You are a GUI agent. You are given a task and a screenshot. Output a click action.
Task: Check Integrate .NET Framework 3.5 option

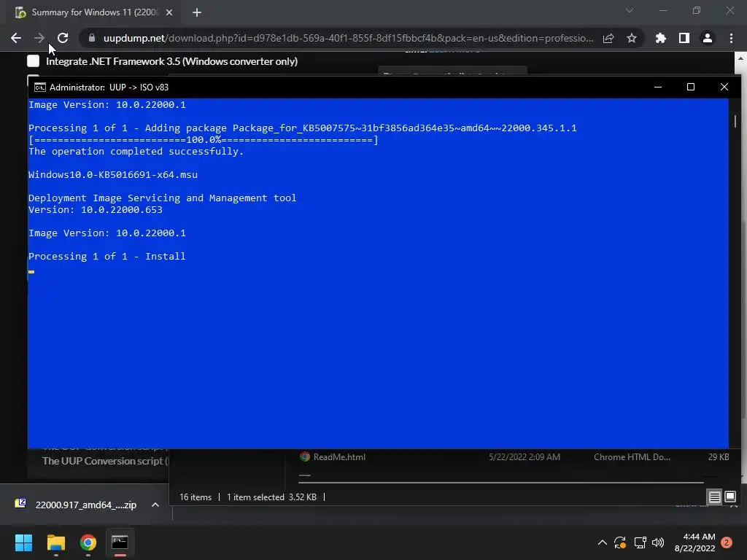tap(34, 61)
